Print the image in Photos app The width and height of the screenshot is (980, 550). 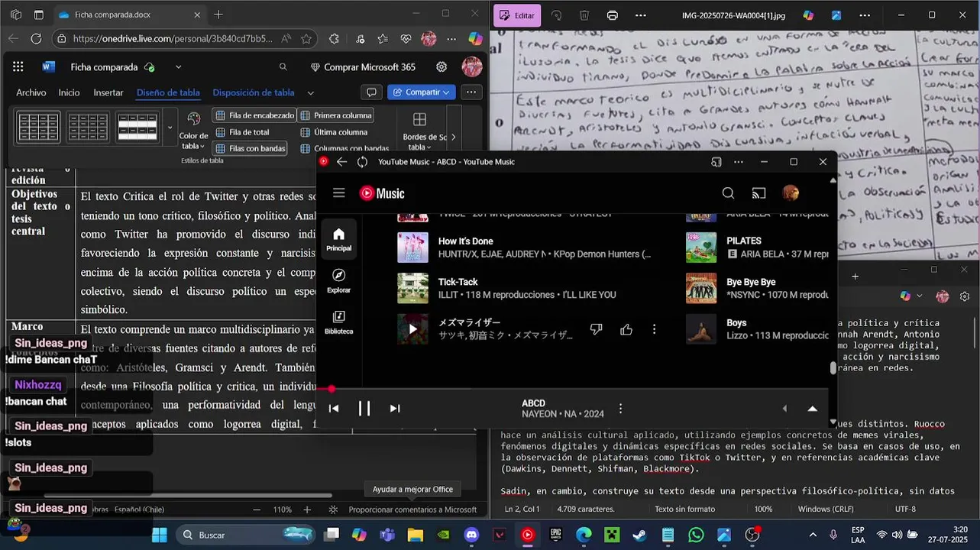(x=613, y=15)
